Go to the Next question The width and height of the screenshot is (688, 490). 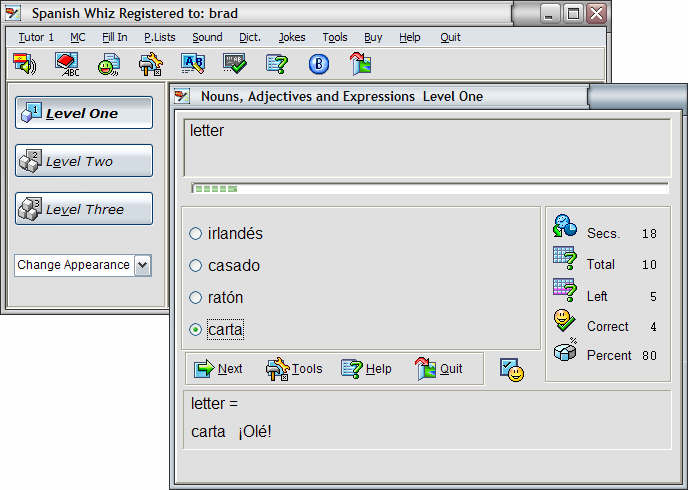pos(218,368)
